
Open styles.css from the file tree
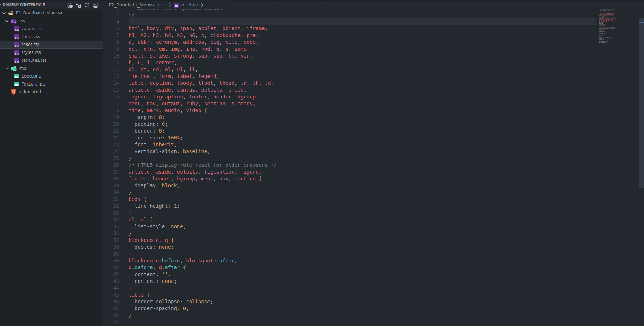click(31, 52)
